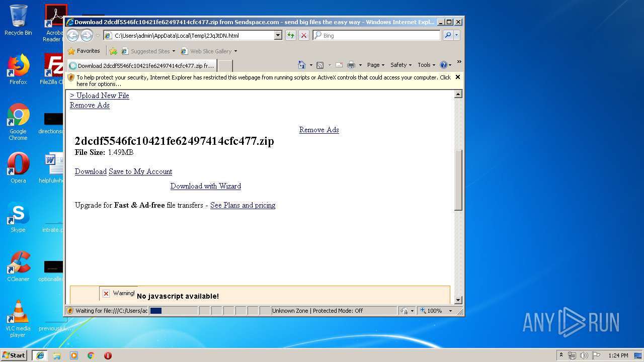Click the Download link
This screenshot has height=362, width=644.
coord(91,171)
